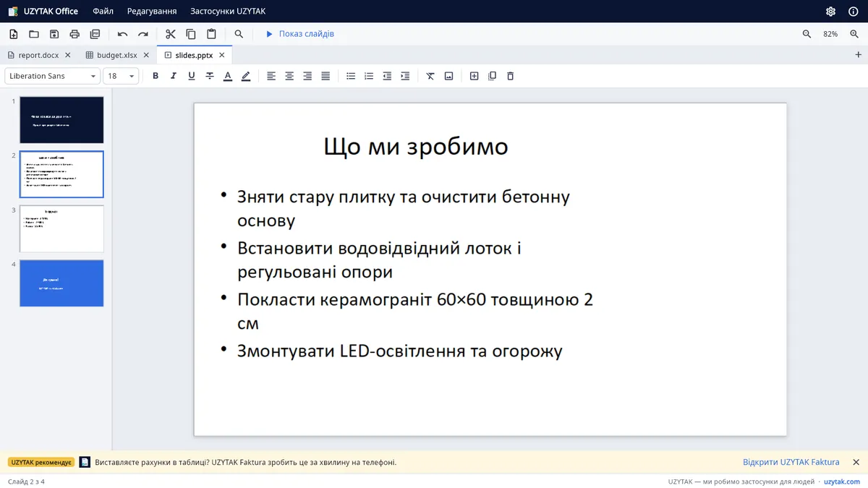
Task: Open the Файл menu
Action: [x=103, y=12]
